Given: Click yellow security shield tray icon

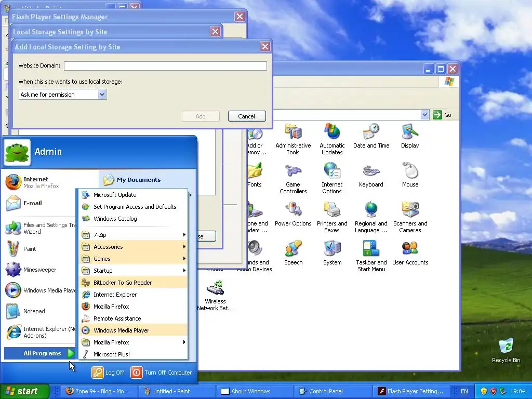Looking at the screenshot, I should pos(484,391).
